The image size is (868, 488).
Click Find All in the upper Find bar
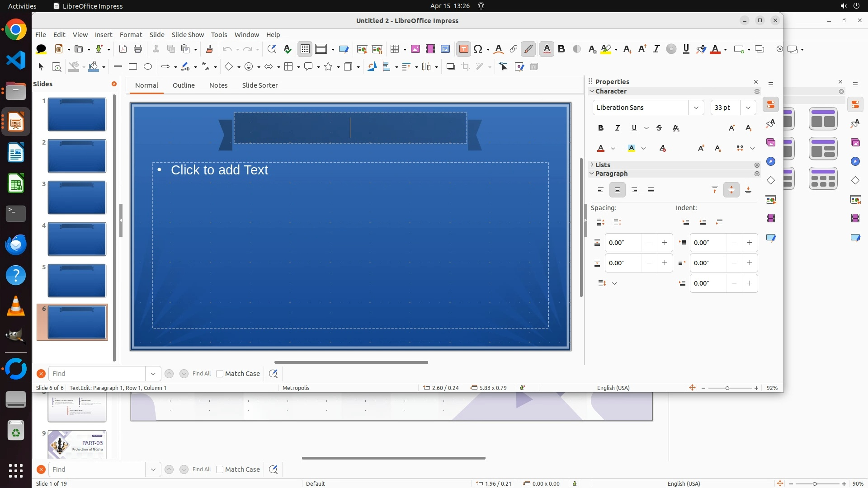pos(201,374)
